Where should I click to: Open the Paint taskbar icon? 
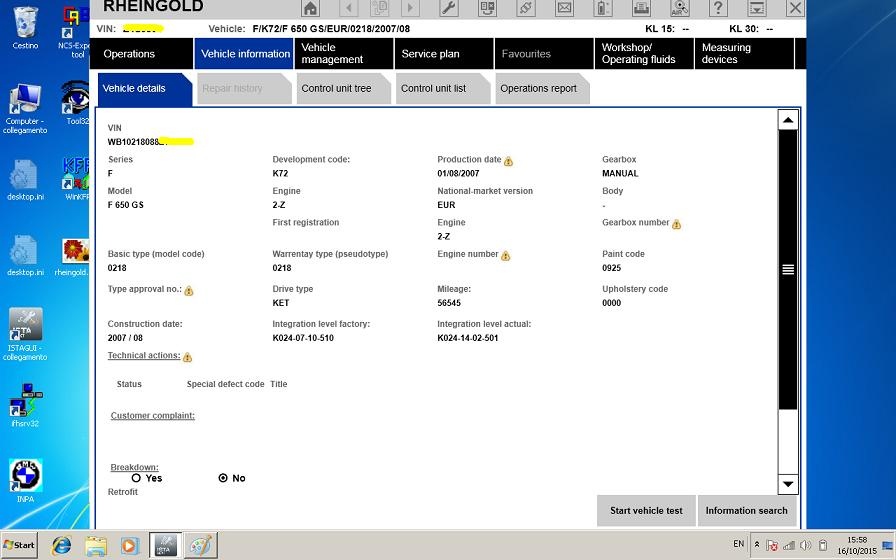(x=201, y=546)
